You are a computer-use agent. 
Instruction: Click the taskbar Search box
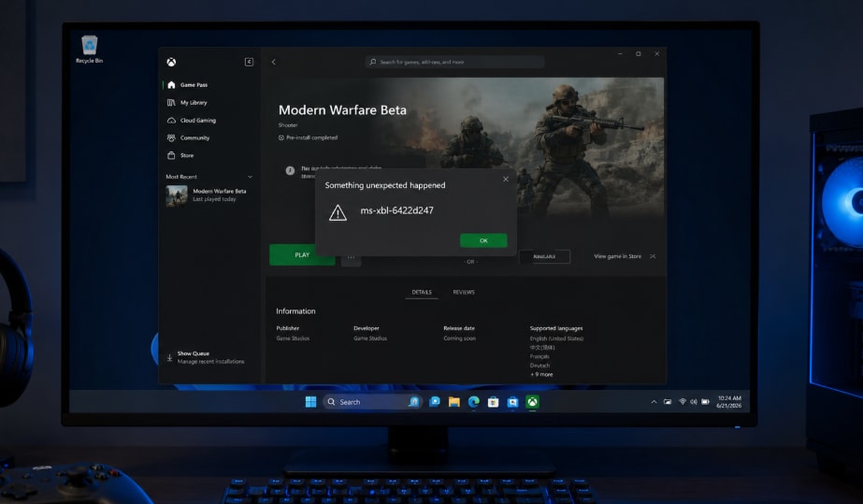tap(372, 402)
